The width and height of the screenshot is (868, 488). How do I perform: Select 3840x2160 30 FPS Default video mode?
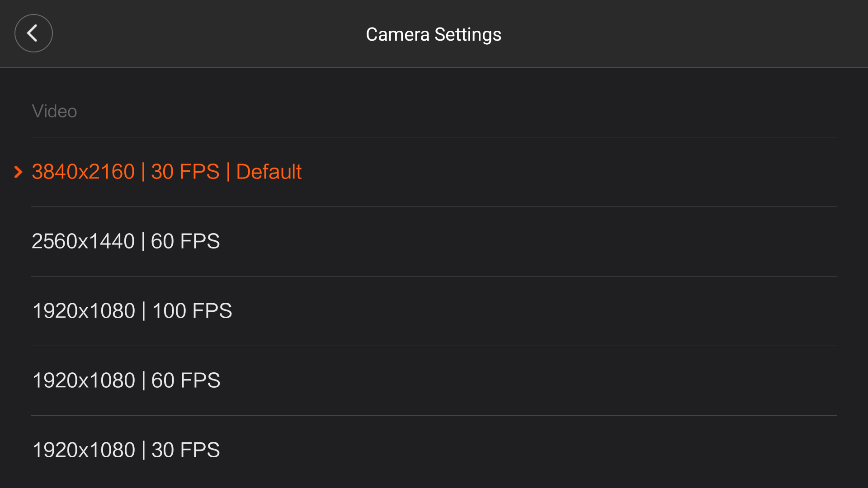pyautogui.click(x=166, y=172)
